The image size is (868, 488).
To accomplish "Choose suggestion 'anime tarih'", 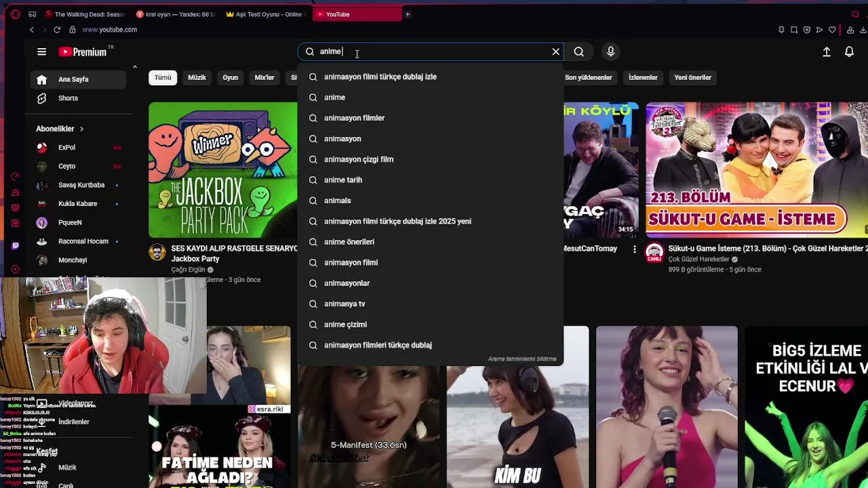I will 431,180.
